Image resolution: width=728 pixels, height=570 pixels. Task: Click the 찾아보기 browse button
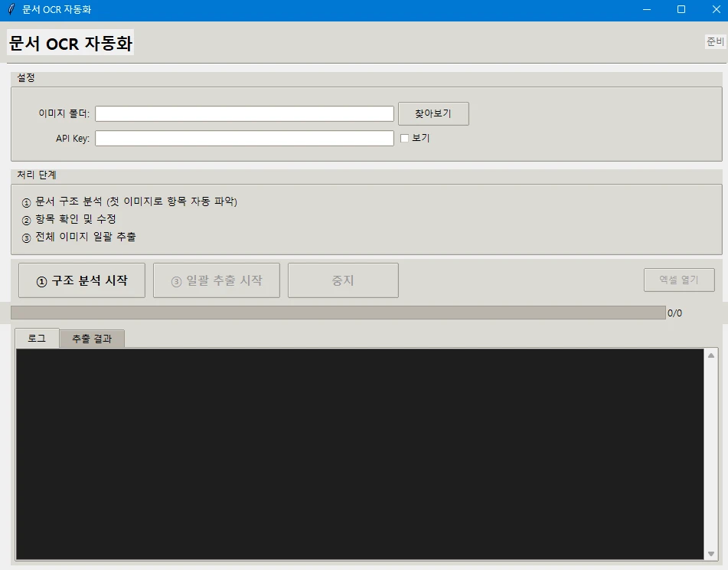tap(433, 114)
